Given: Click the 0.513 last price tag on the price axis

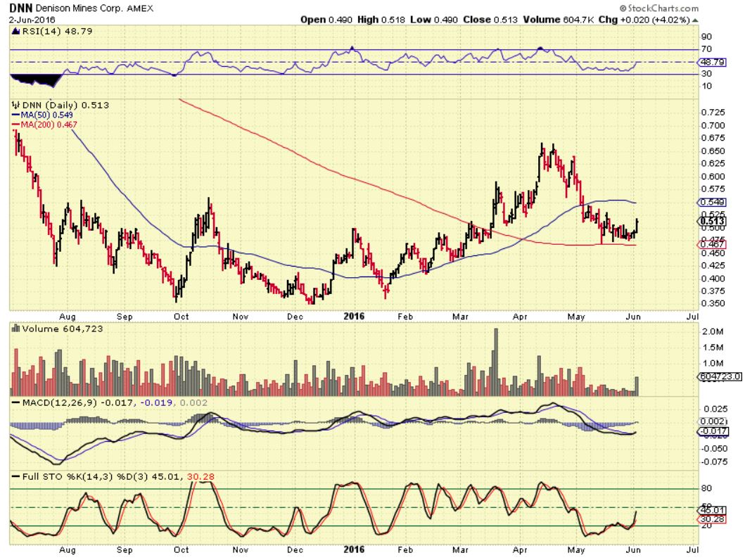Looking at the screenshot, I should tap(711, 221).
